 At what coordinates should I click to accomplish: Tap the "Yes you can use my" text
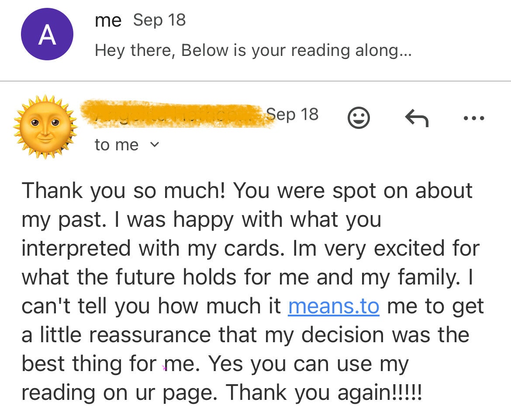(x=308, y=364)
